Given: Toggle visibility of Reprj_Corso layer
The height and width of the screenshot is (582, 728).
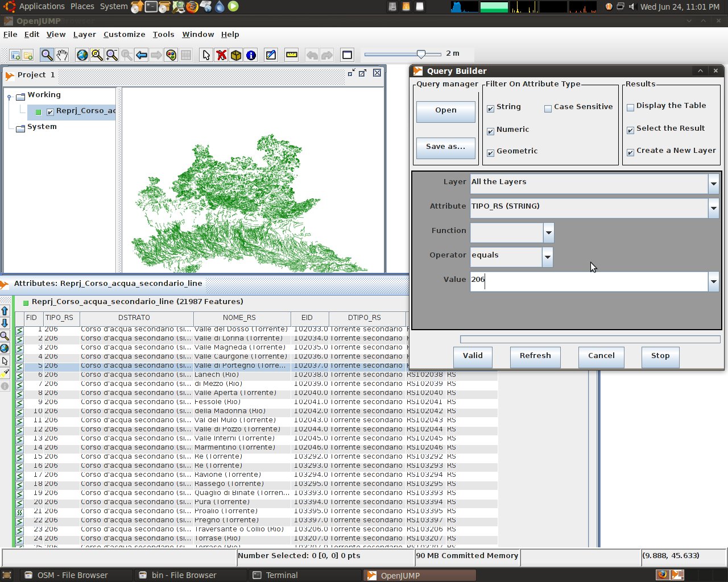Looking at the screenshot, I should click(x=50, y=112).
